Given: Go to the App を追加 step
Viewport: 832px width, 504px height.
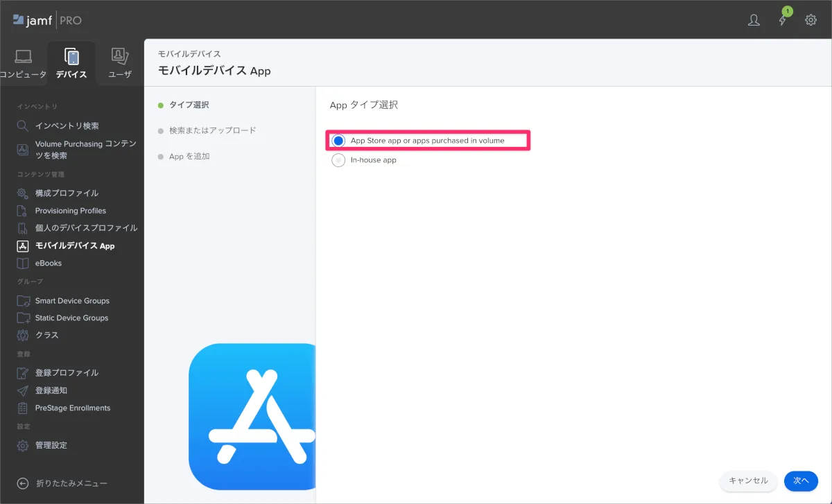Looking at the screenshot, I should pyautogui.click(x=189, y=156).
